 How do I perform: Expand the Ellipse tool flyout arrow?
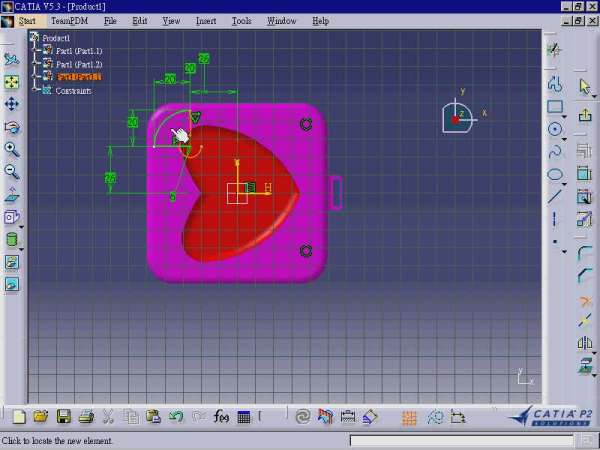(564, 184)
